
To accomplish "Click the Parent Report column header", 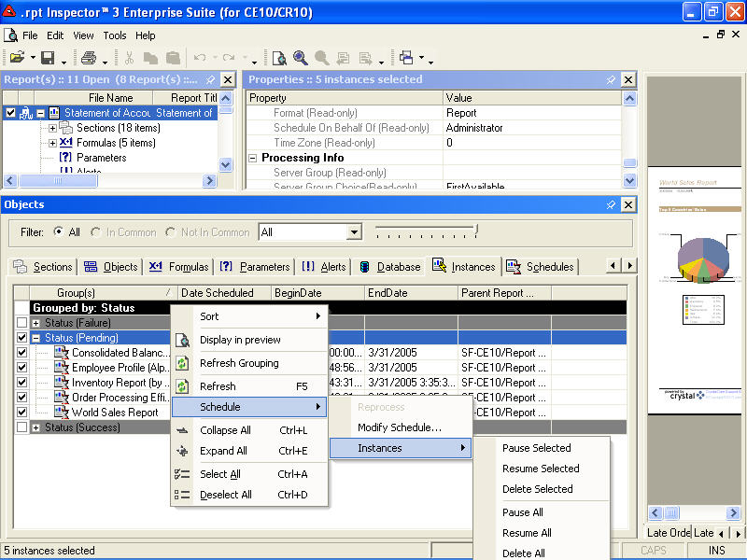I will (504, 293).
